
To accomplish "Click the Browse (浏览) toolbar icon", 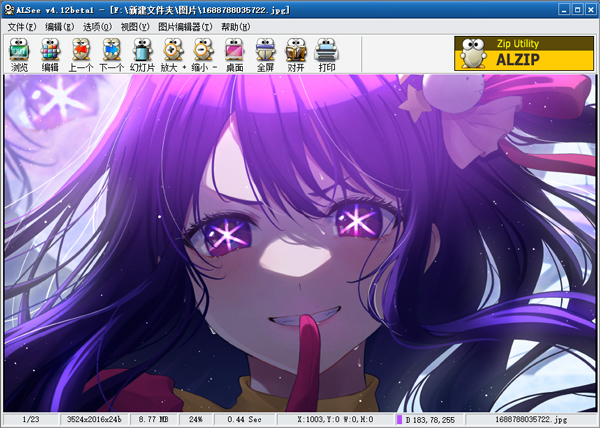I will pyautogui.click(x=19, y=53).
